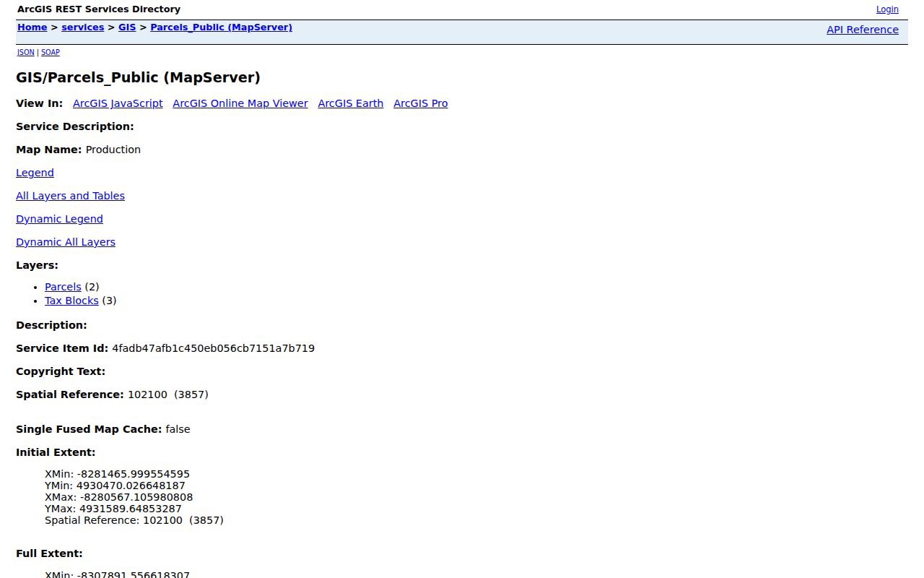
Task: View the map in ArcGIS JavaScript
Action: click(x=118, y=103)
